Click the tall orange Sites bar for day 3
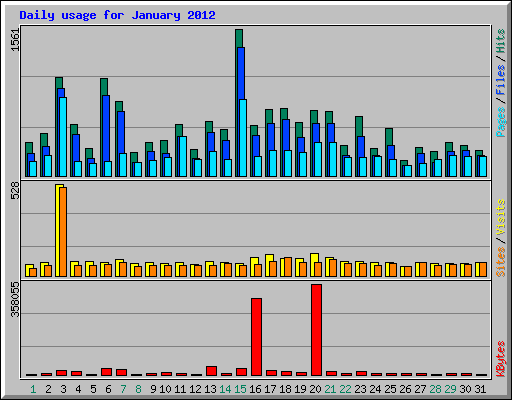 tap(63, 232)
